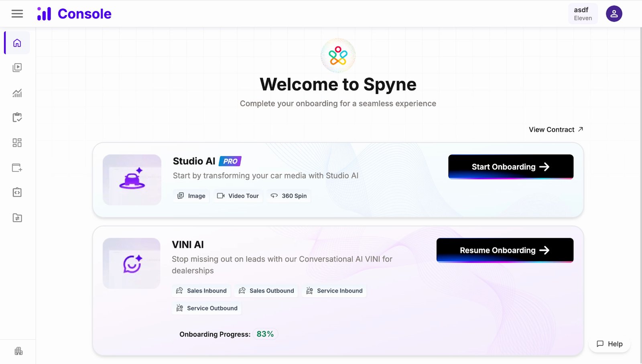Screen dimensions: 642x364
Task: Open the clipboard checklist sidebar icon
Action: pos(17,118)
